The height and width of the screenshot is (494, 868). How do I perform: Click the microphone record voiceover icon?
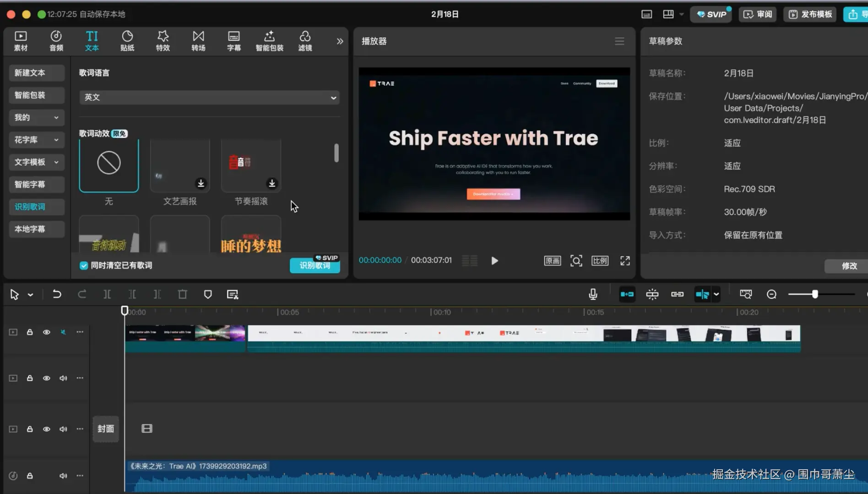click(593, 294)
